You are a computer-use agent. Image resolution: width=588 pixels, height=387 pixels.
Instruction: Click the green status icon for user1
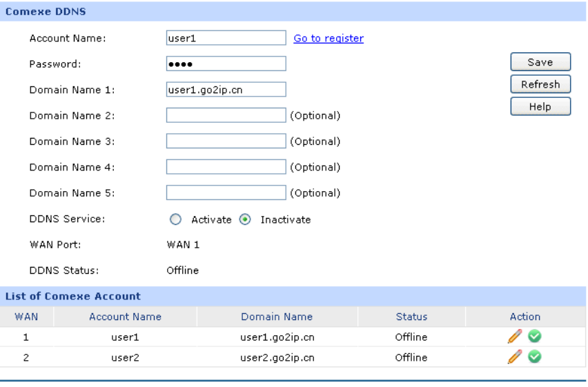click(534, 337)
